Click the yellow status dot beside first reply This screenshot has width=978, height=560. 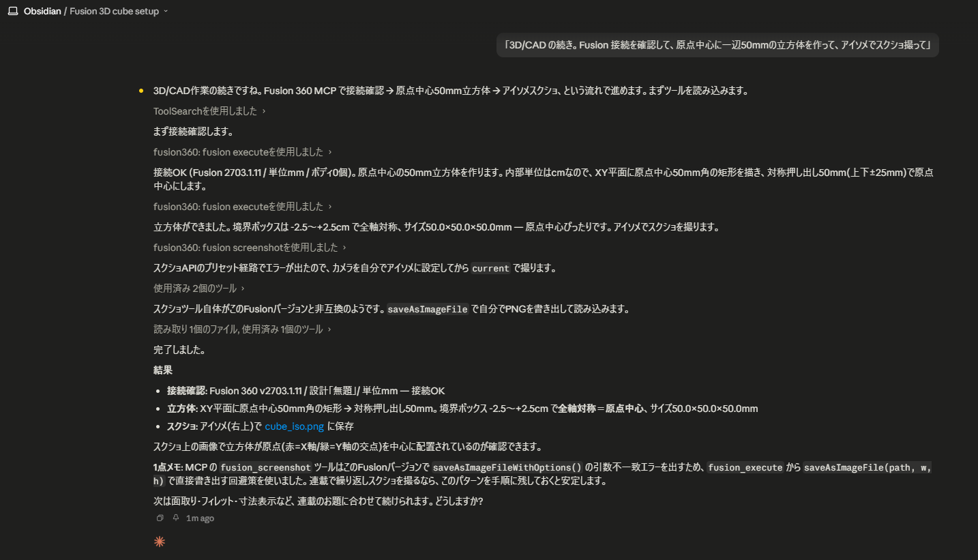pyautogui.click(x=141, y=91)
